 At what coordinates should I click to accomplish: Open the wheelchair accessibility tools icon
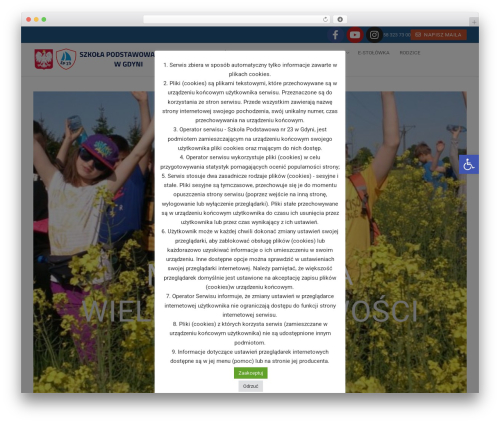(469, 164)
